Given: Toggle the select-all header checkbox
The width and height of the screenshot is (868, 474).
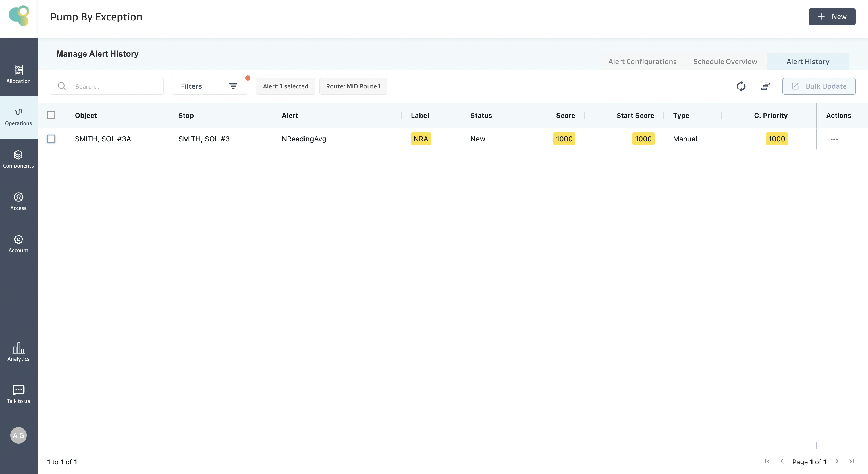Looking at the screenshot, I should coord(51,115).
